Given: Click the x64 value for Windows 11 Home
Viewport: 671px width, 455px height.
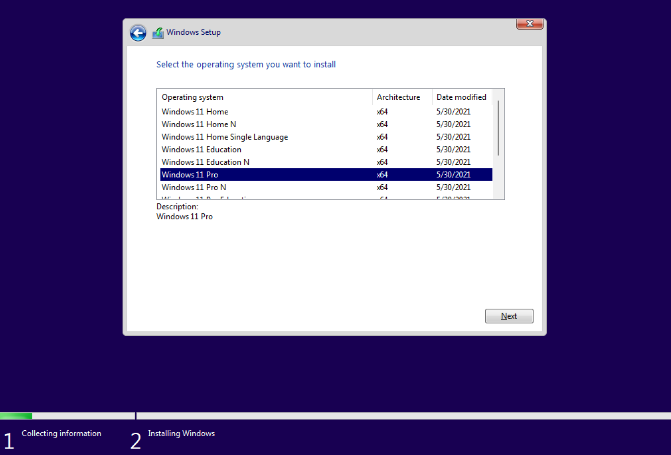Looking at the screenshot, I should (x=382, y=112).
